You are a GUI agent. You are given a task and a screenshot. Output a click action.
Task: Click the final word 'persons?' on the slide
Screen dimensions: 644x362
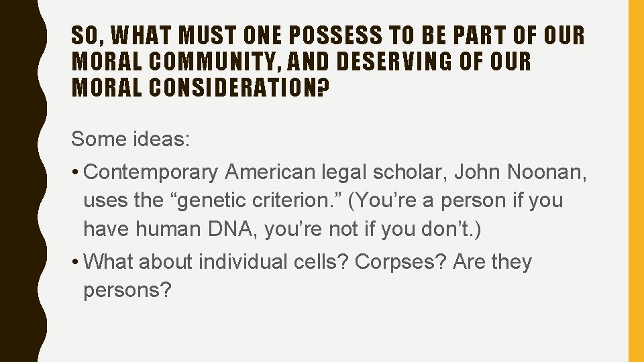127,290
